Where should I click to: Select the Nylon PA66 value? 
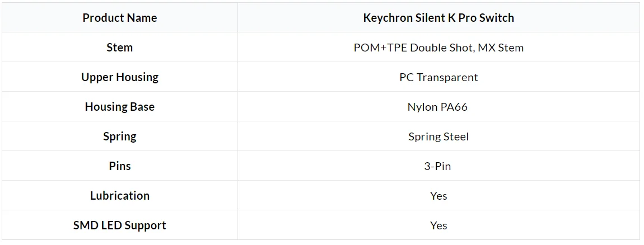pos(437,107)
